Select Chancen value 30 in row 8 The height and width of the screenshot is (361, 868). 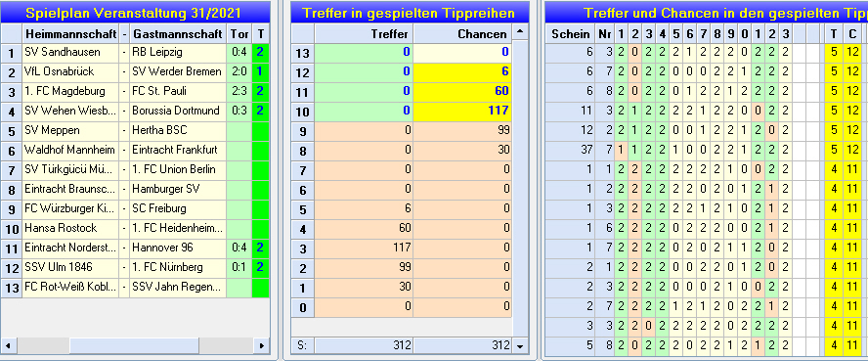click(462, 150)
